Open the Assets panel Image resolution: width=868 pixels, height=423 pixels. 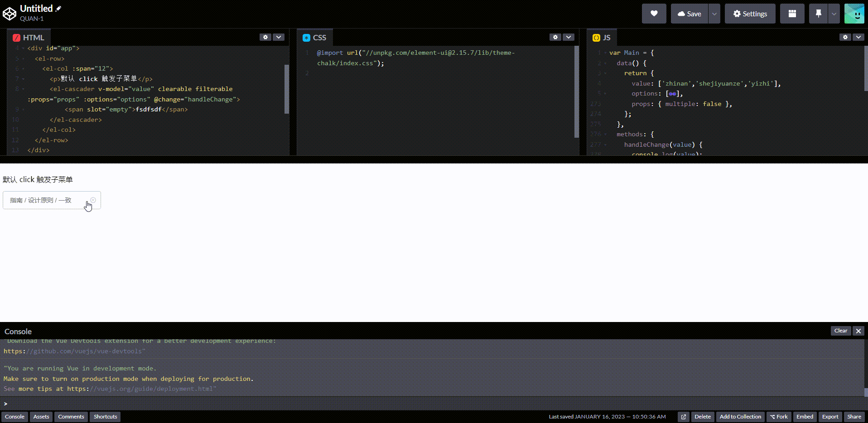click(41, 417)
